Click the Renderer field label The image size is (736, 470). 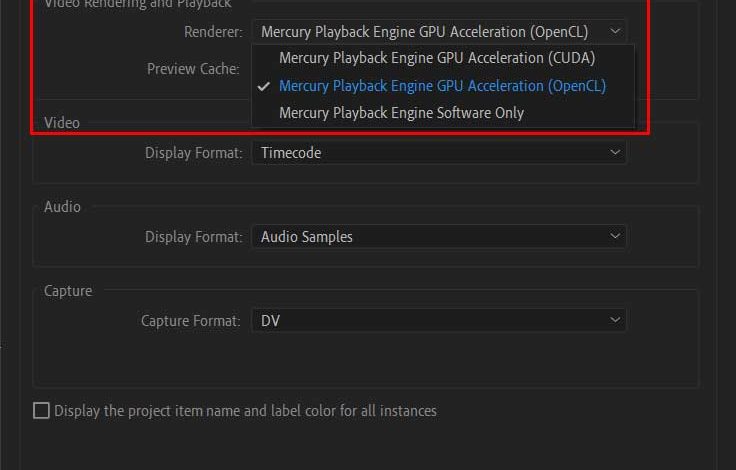click(x=213, y=32)
